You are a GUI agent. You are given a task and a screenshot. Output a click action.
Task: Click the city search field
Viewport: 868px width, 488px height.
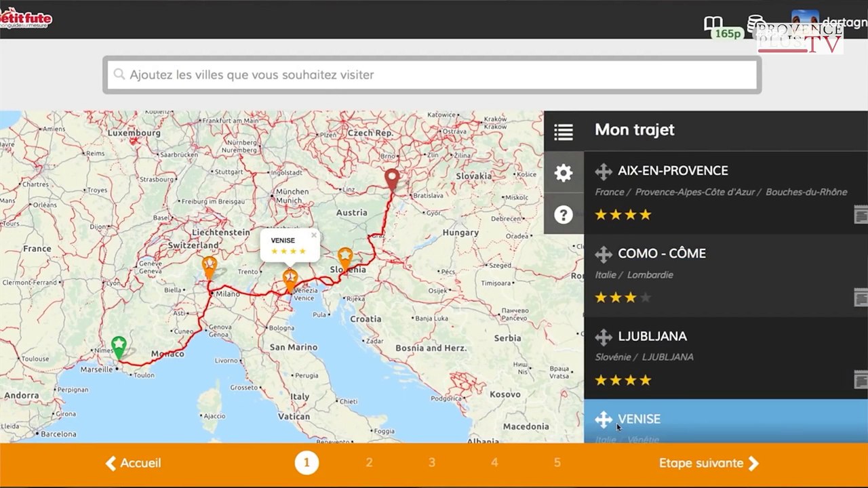pyautogui.click(x=432, y=75)
